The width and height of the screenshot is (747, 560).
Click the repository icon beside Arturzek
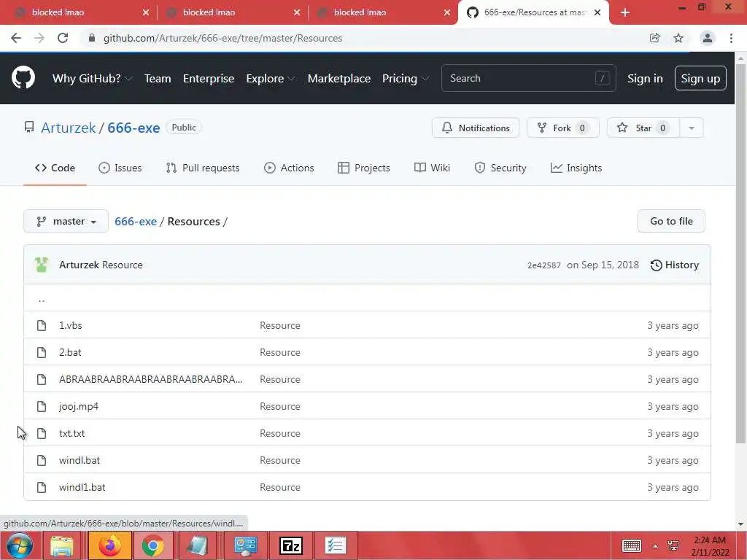[29, 127]
